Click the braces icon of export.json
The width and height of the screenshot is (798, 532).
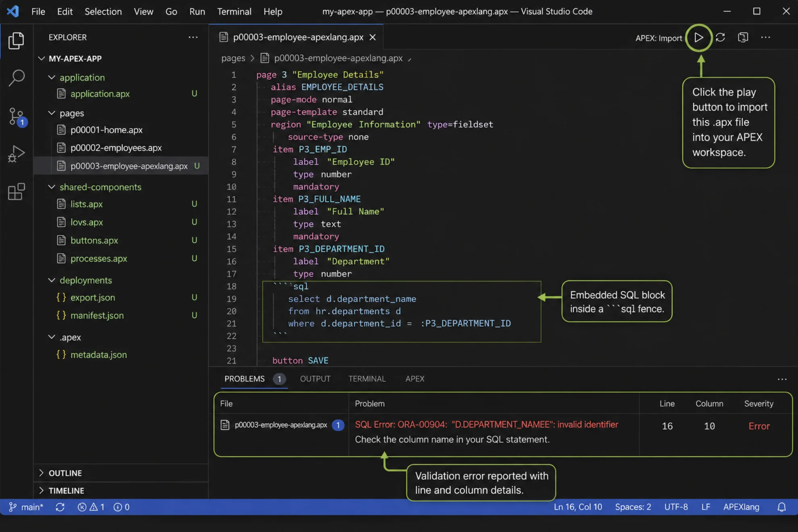(61, 297)
